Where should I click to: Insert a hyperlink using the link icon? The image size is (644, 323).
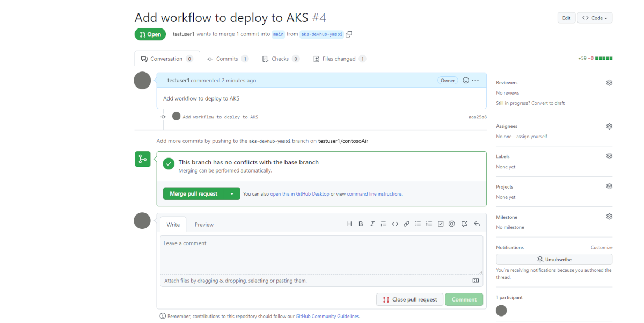pos(406,224)
